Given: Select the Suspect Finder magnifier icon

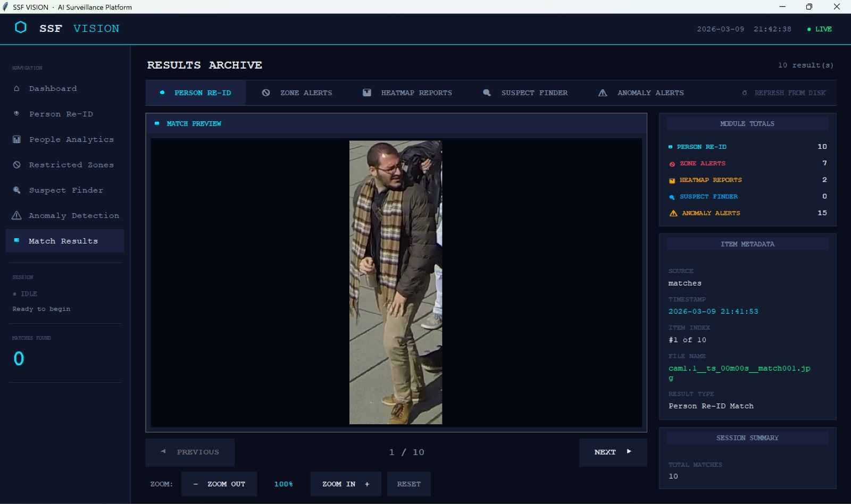Looking at the screenshot, I should [x=17, y=190].
